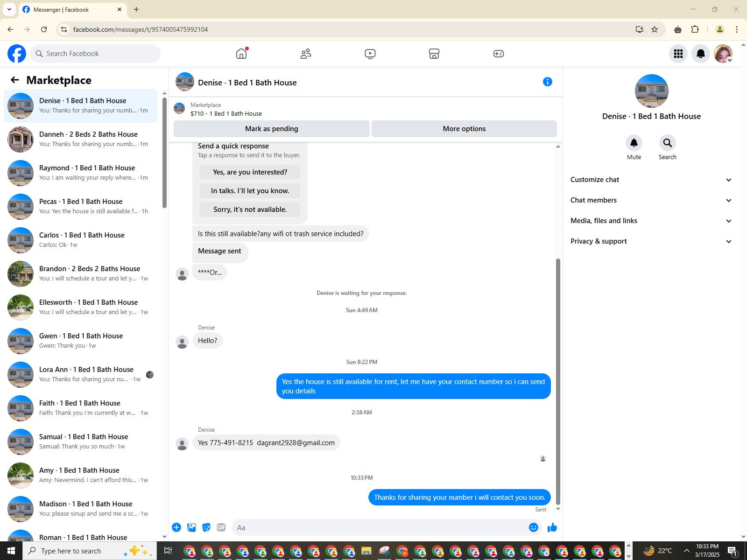This screenshot has height=560, width=747.
Task: Send quick response 'Yes, are you interested?'
Action: pyautogui.click(x=250, y=172)
